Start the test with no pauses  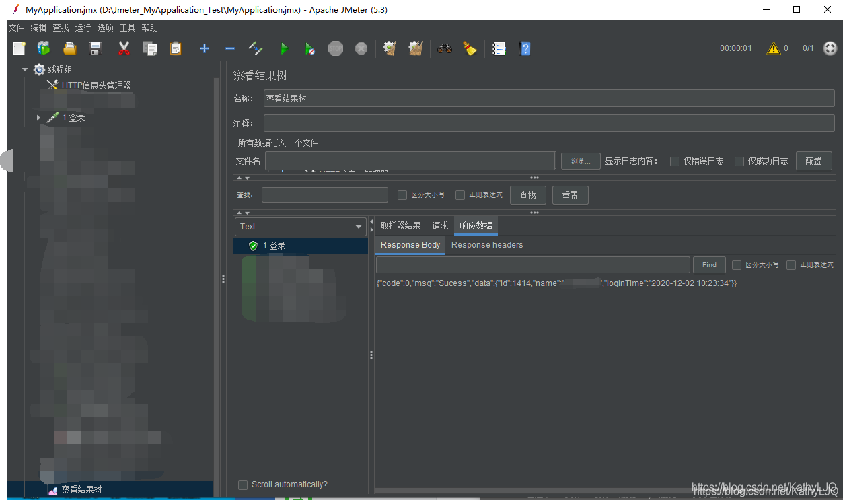[x=309, y=48]
